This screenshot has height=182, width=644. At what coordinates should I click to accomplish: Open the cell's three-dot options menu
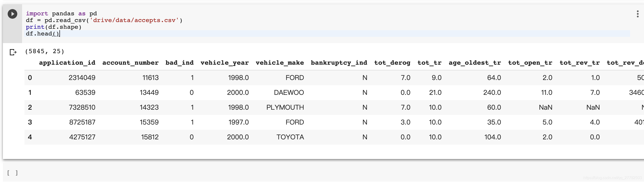638,14
